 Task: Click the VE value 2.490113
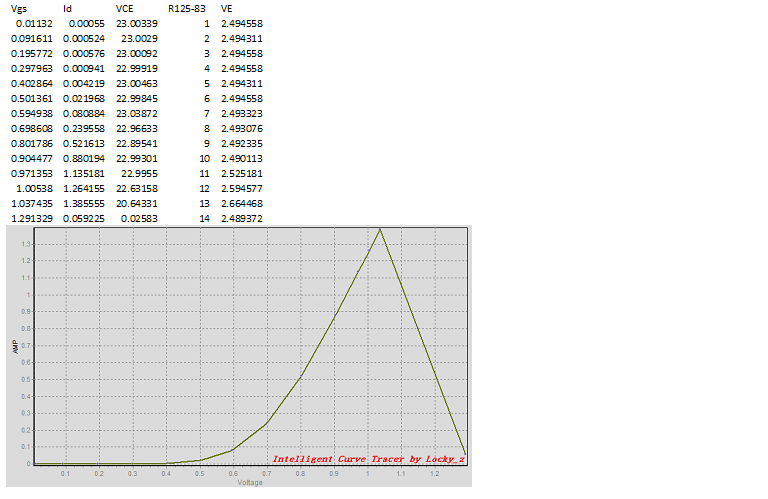click(x=242, y=159)
